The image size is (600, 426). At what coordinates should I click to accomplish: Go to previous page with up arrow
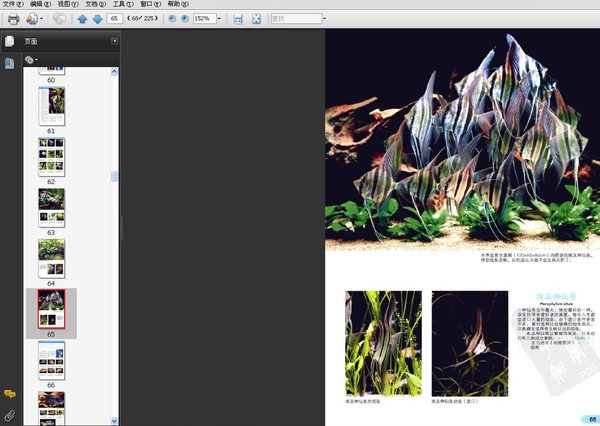coord(82,19)
